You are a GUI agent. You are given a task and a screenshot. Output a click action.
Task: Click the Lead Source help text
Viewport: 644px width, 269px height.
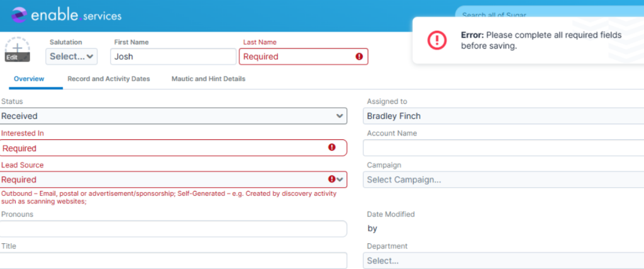(169, 197)
